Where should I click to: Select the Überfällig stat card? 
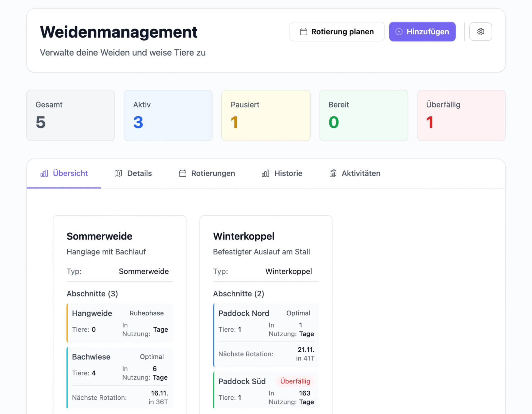[x=461, y=115]
